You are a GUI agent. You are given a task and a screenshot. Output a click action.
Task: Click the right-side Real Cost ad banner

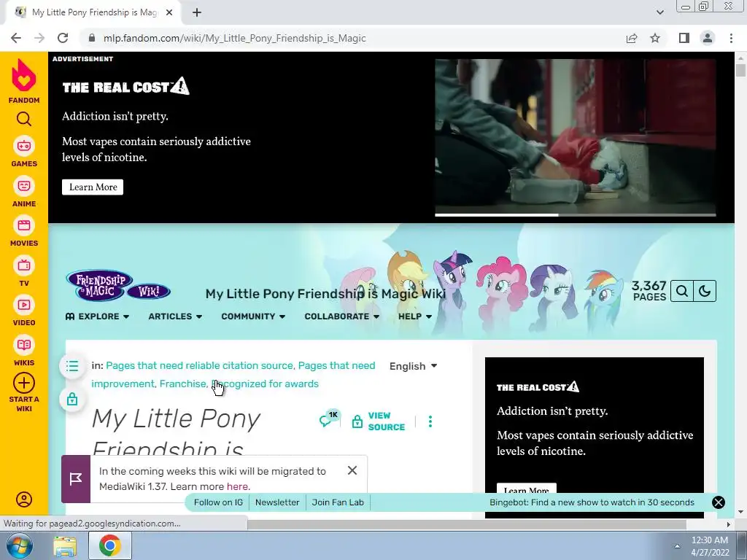594,437
